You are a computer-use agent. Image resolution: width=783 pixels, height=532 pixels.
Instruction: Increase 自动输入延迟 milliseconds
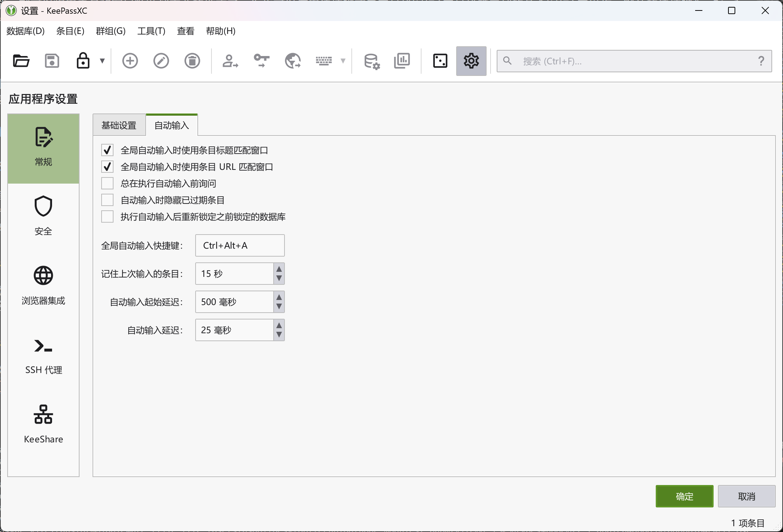pyautogui.click(x=279, y=325)
